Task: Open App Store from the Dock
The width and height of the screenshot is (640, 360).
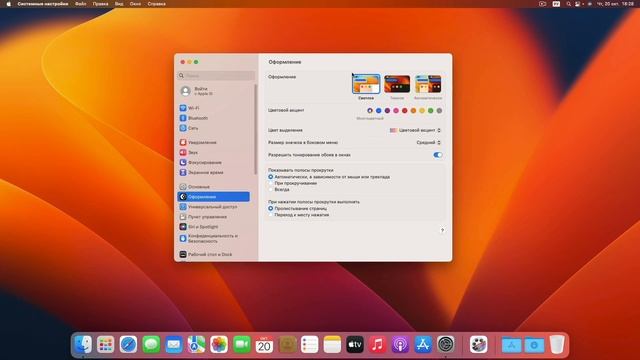Action: pos(423,344)
